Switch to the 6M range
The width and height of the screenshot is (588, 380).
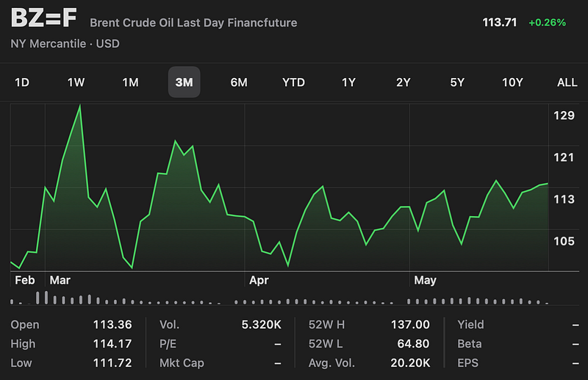pyautogui.click(x=239, y=82)
